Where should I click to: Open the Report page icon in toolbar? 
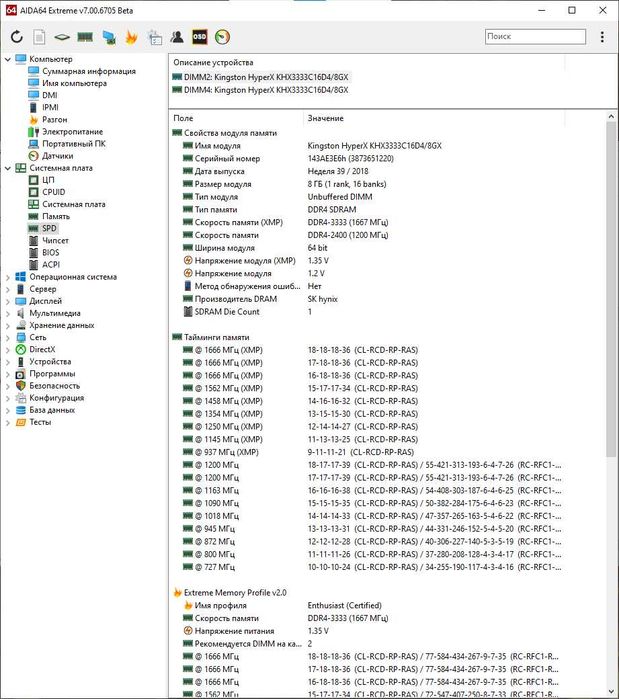click(x=39, y=37)
